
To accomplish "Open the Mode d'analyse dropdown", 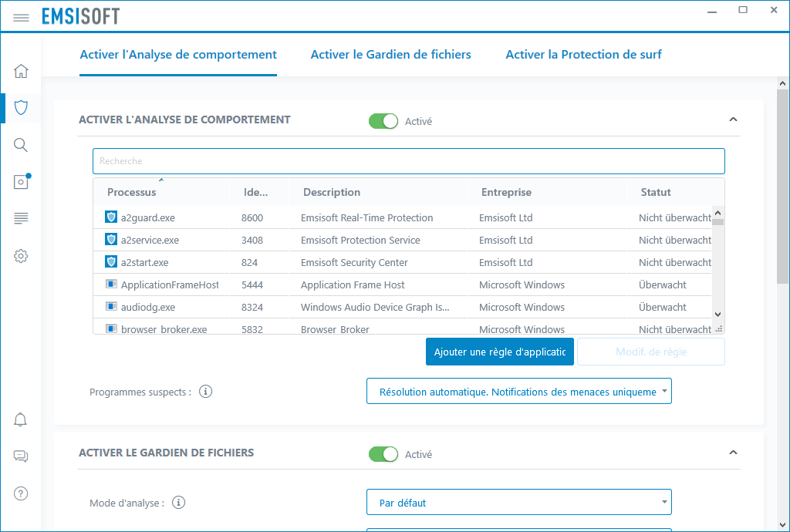I will pyautogui.click(x=519, y=502).
